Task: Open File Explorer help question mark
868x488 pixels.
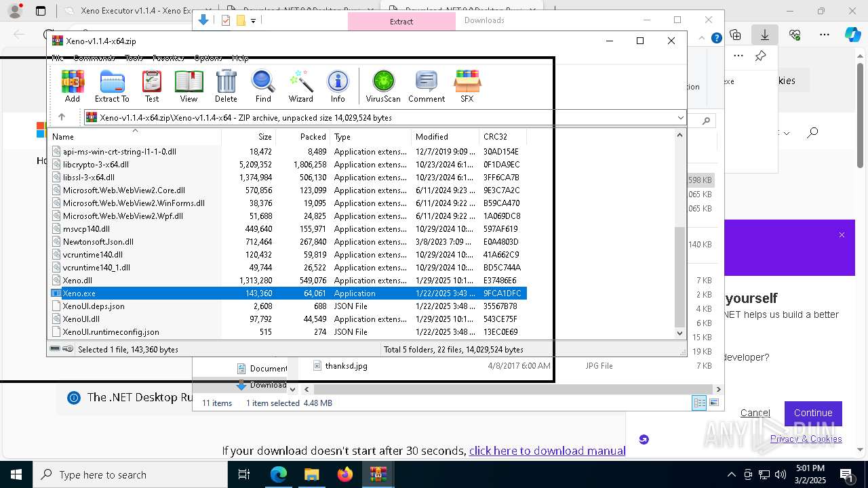Action: 716,38
